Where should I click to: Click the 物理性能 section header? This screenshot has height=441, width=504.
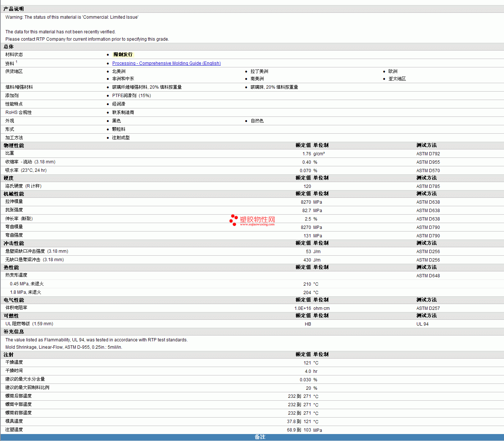14,145
